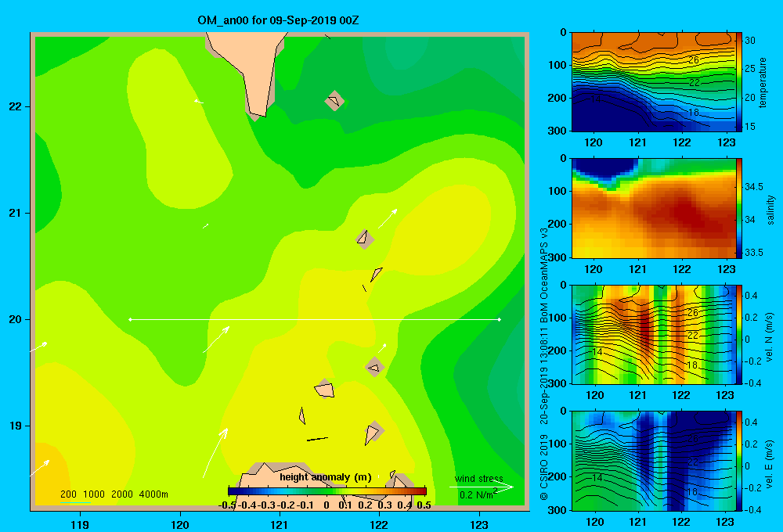The image size is (783, 532).
Task: Click latitude label 19 on main map
Action: tap(16, 426)
